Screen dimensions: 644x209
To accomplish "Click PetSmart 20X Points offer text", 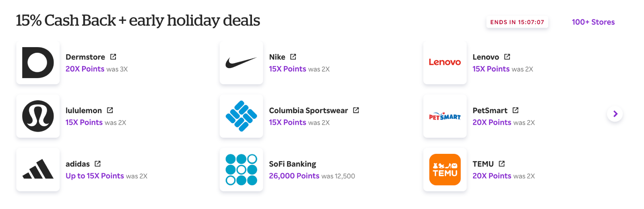I will tap(491, 122).
